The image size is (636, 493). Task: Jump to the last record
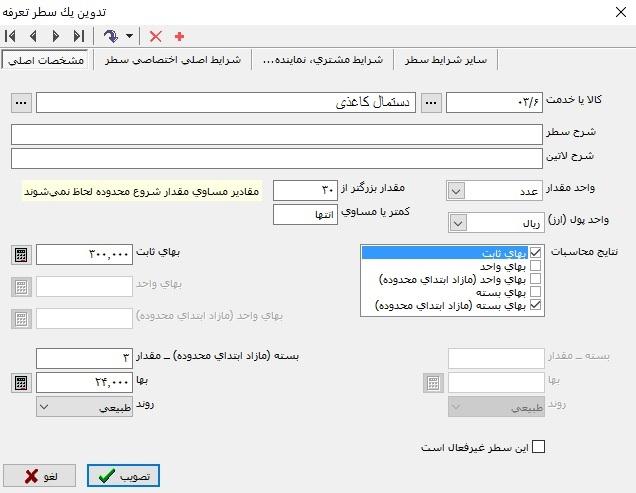click(x=78, y=36)
